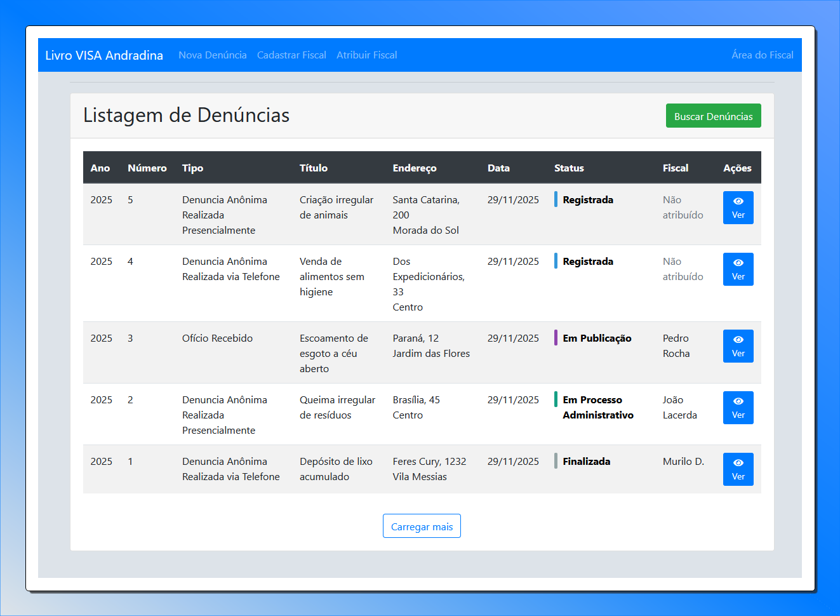View the Queima irregular de resíduos complaint

(x=738, y=408)
